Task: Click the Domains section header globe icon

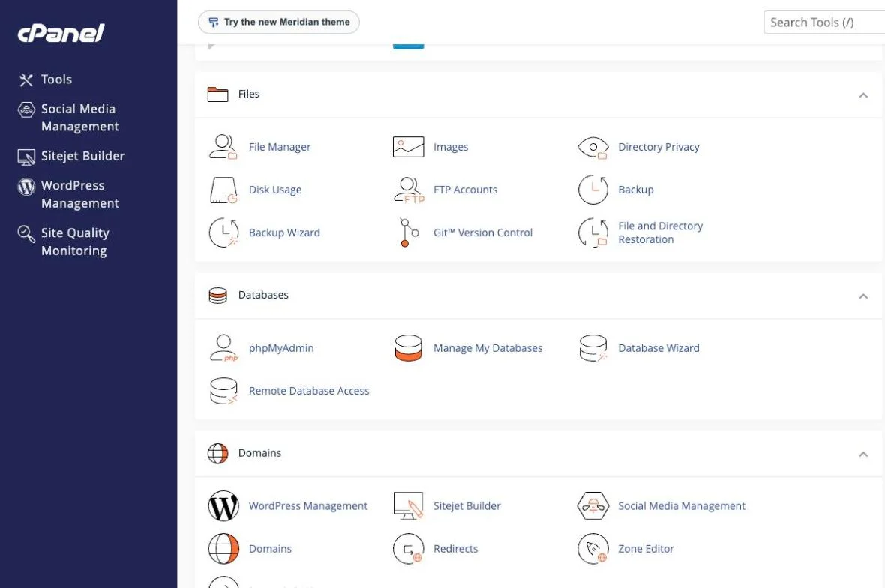Action: coord(217,453)
